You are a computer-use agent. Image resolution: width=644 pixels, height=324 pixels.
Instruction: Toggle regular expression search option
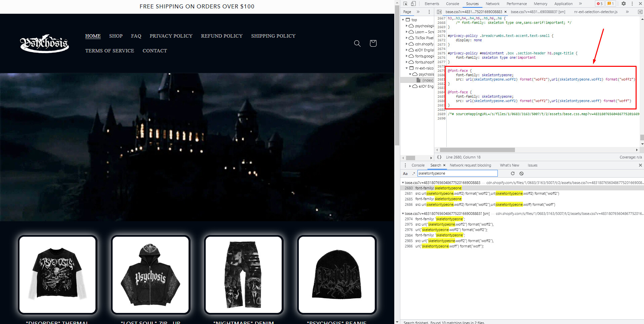tap(414, 174)
